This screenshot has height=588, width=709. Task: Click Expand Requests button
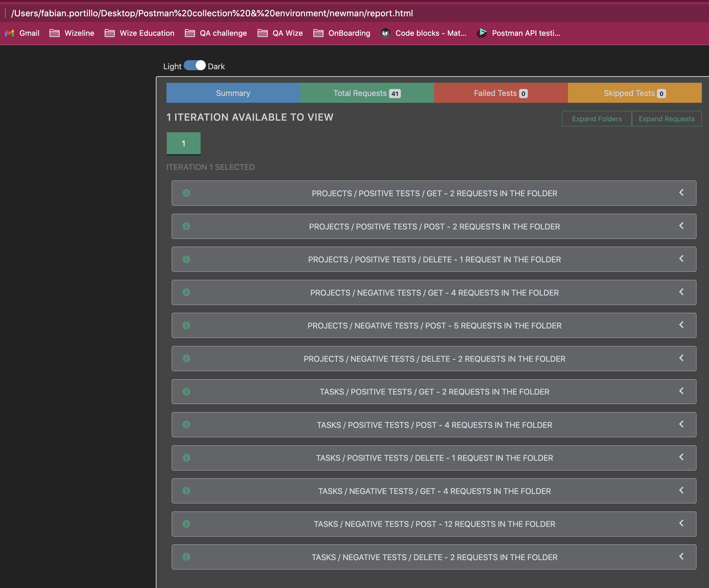point(666,119)
